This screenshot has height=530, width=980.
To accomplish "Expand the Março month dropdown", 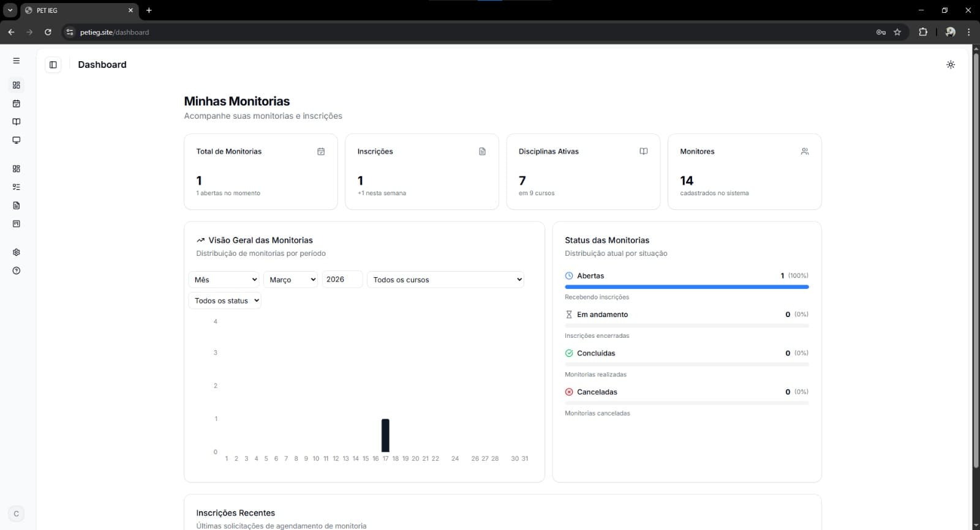I will [x=291, y=280].
